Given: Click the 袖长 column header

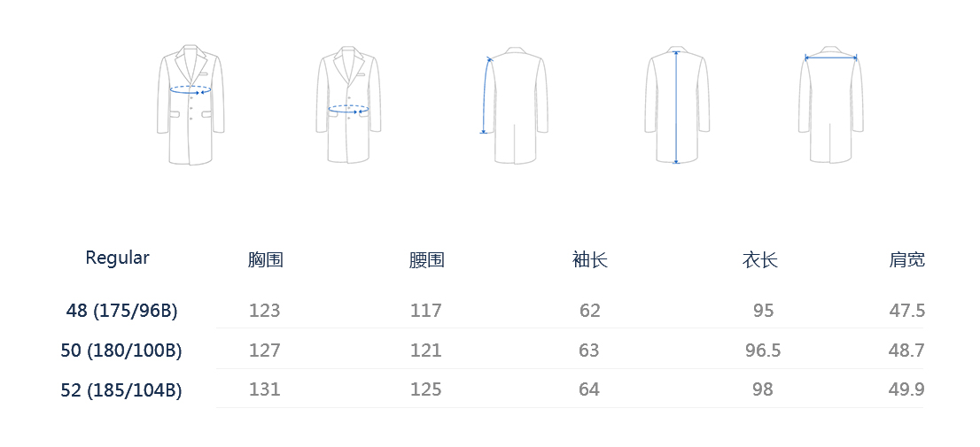Looking at the screenshot, I should coord(589,260).
